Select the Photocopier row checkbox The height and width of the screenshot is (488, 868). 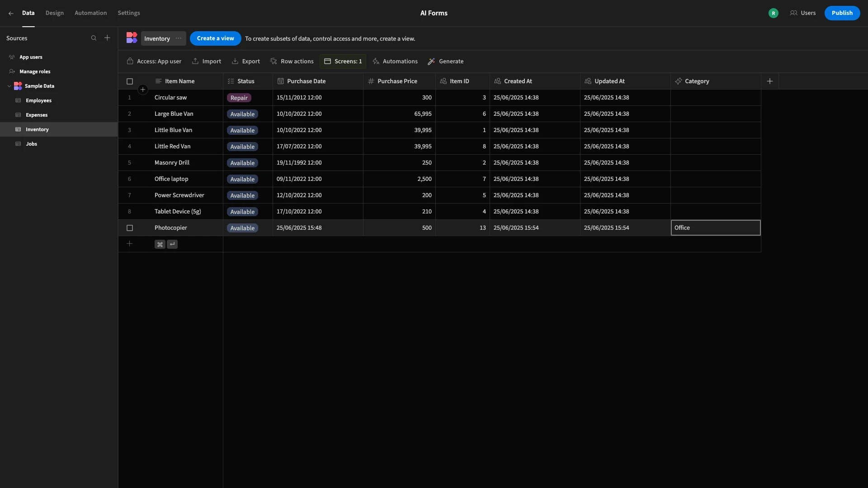(130, 228)
